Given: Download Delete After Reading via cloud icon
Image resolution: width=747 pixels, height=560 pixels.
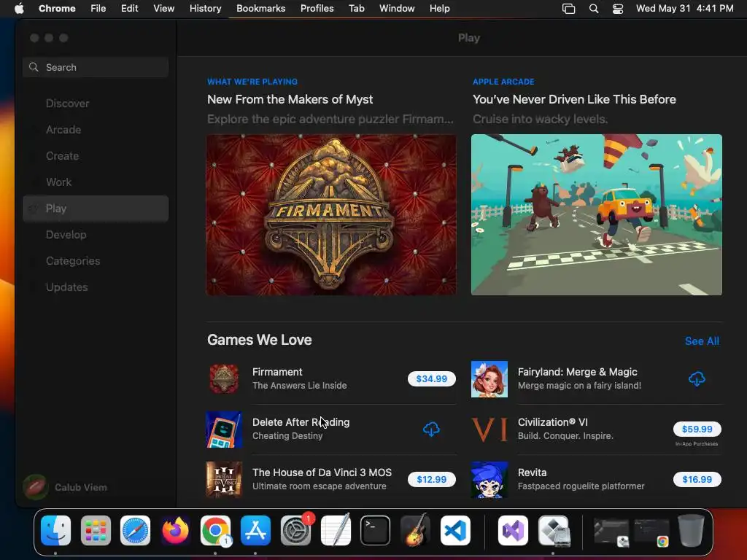Looking at the screenshot, I should point(431,429).
